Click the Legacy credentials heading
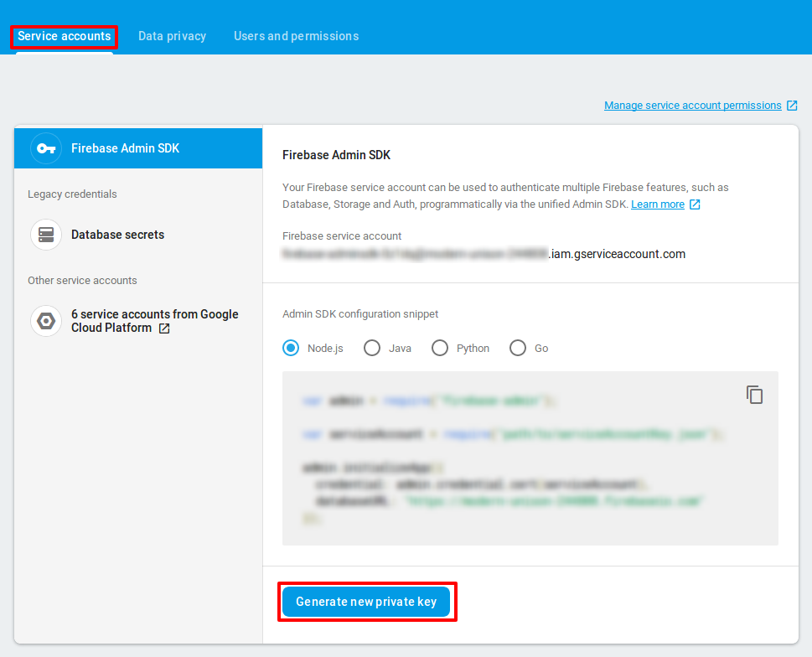 (72, 194)
